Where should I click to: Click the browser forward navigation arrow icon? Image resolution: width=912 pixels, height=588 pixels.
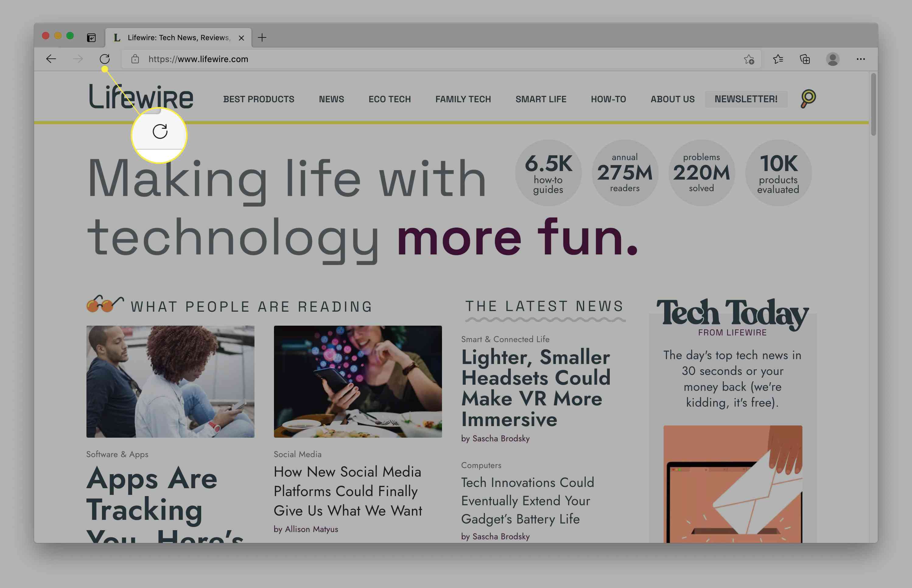point(79,58)
